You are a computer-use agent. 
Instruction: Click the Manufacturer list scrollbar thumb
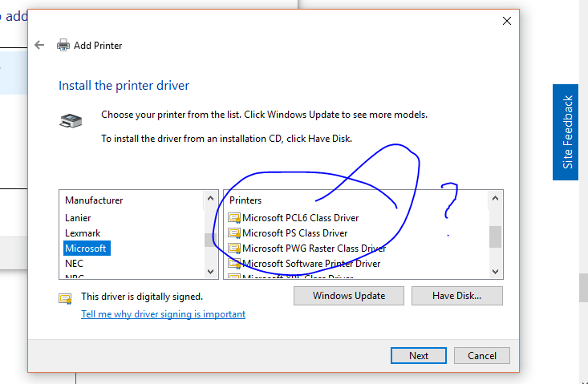click(210, 240)
